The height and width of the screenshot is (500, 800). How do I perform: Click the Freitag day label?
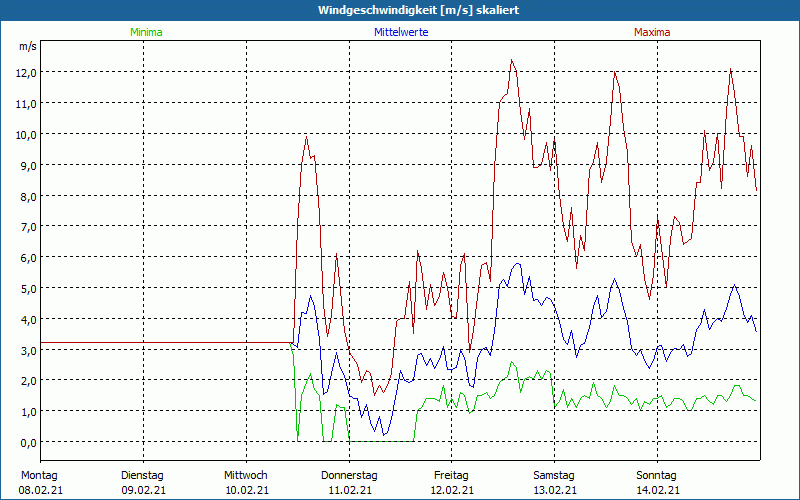point(452,476)
